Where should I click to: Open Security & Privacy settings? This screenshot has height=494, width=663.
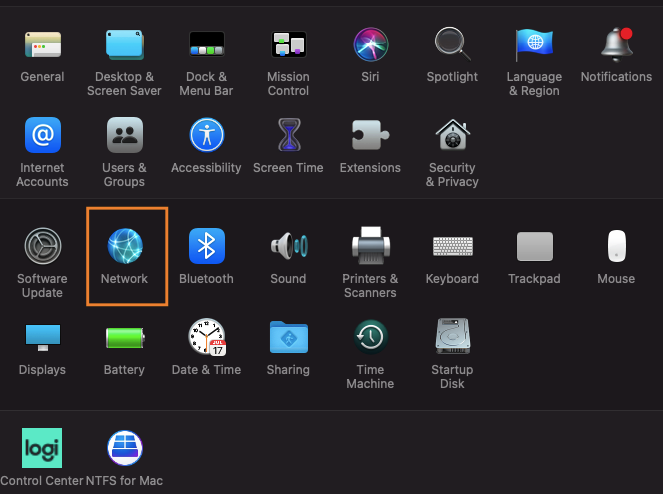click(452, 136)
